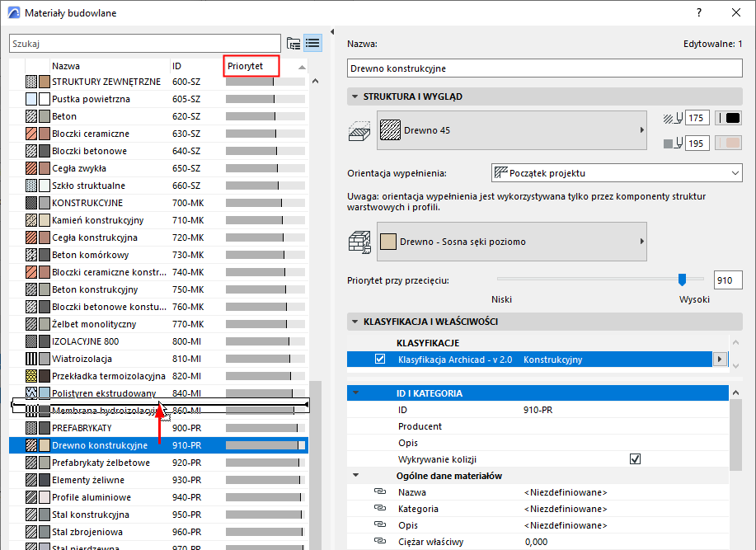The width and height of the screenshot is (756, 550).
Task: Select Prefabrykaty żelbetowe list row
Action: (158, 463)
